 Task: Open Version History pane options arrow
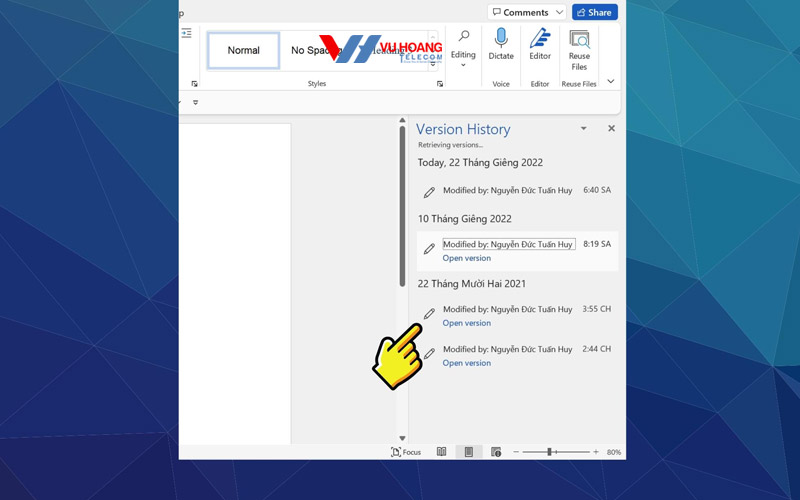[x=584, y=129]
